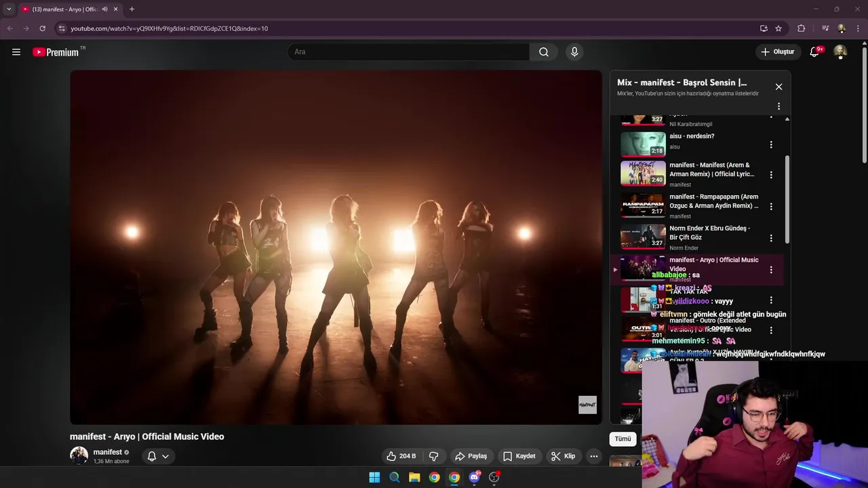Play aisu - nerdesin? from playlist
Screen dimensions: 868x488
pos(643,144)
